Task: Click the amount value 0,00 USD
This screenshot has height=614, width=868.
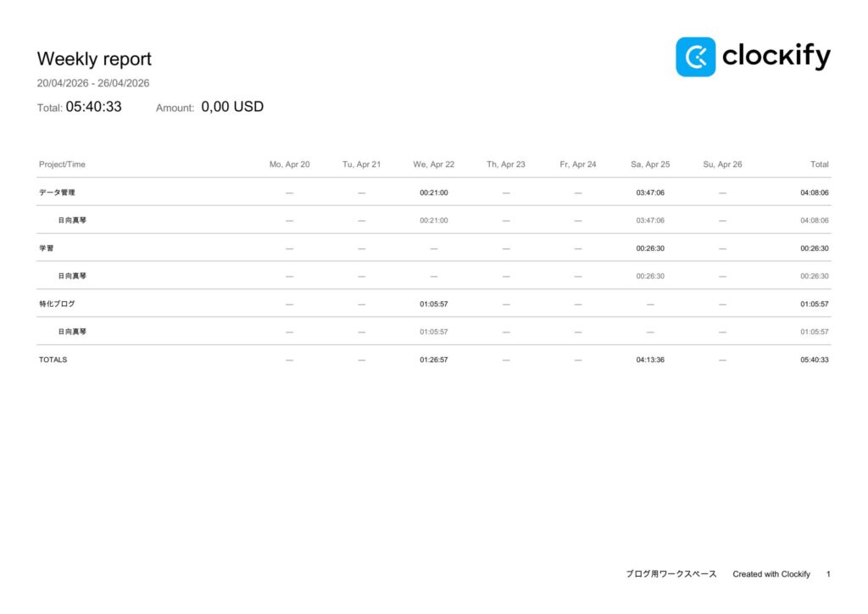Action: click(232, 107)
